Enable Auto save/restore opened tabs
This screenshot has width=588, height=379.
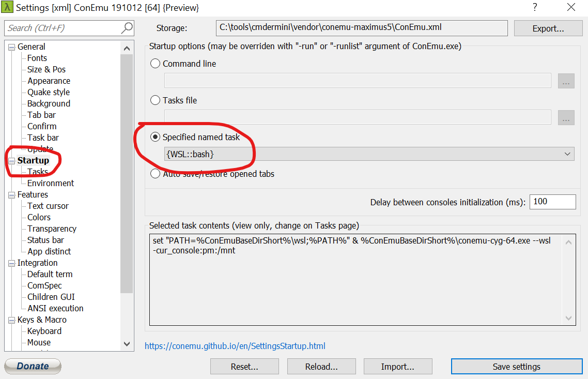pyautogui.click(x=155, y=173)
